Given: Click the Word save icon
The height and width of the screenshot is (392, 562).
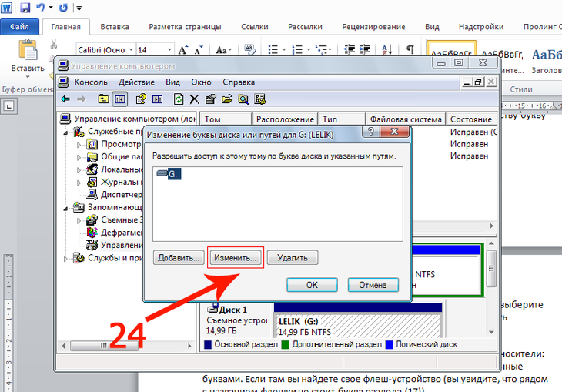Looking at the screenshot, I should [x=25, y=8].
